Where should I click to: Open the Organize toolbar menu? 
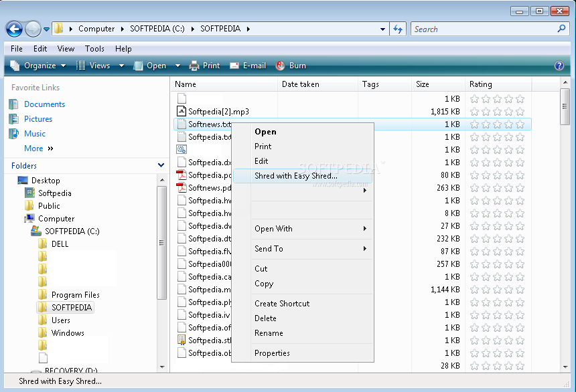[x=38, y=66]
